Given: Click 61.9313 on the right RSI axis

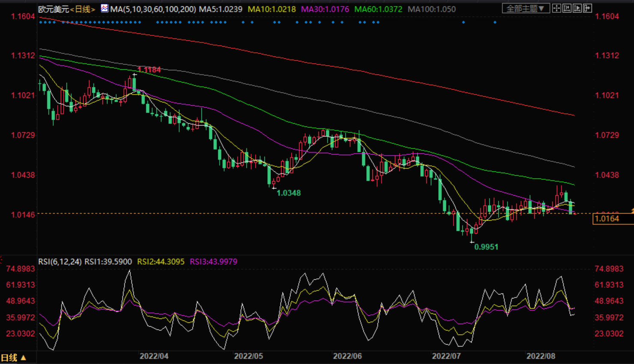Looking at the screenshot, I should tap(609, 284).
